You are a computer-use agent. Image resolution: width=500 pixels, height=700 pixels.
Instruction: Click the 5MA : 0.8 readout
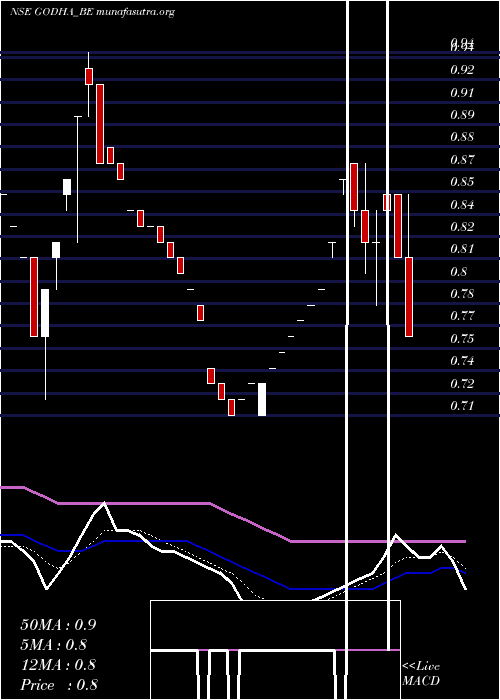[54, 645]
